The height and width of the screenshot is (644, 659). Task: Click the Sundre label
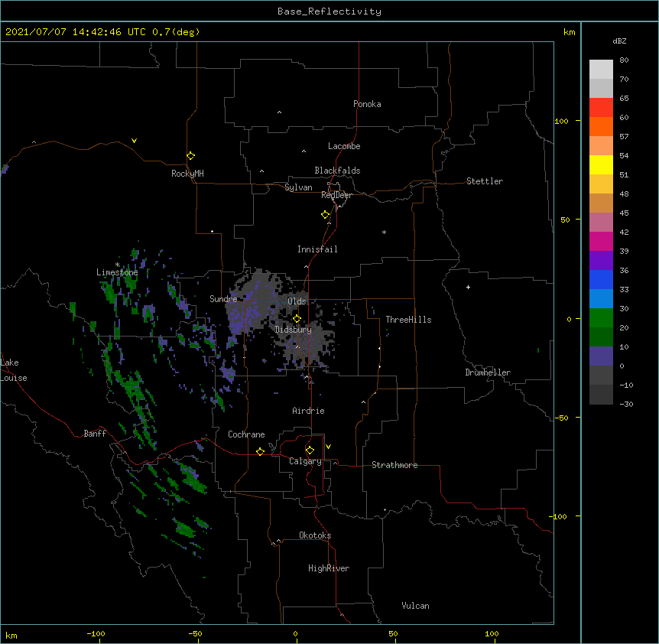(223, 299)
